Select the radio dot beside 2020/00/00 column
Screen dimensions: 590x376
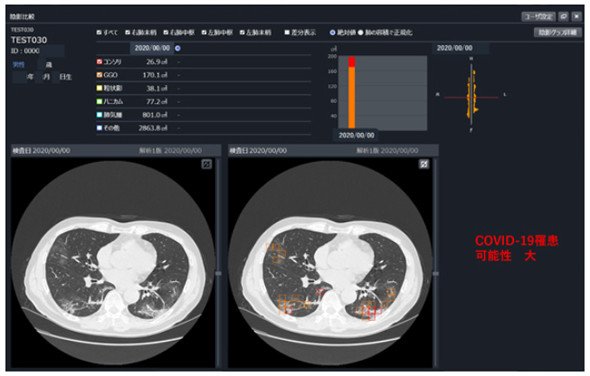[x=178, y=48]
